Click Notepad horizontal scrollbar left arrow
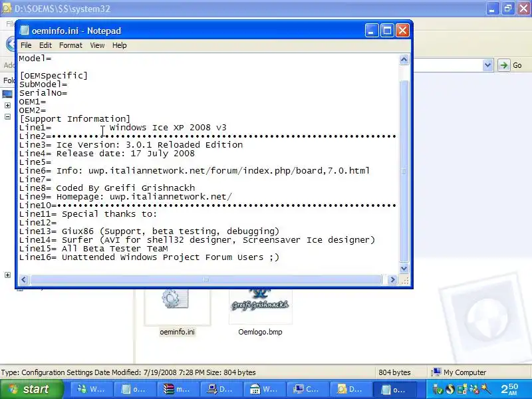 (23, 279)
